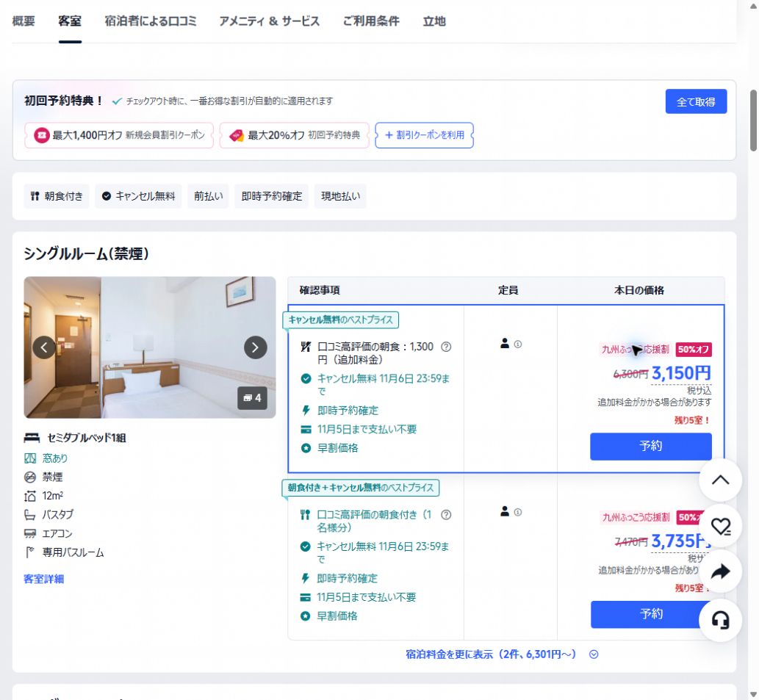Click 割引クーポンを利用 button
759x700 pixels.
(x=424, y=135)
